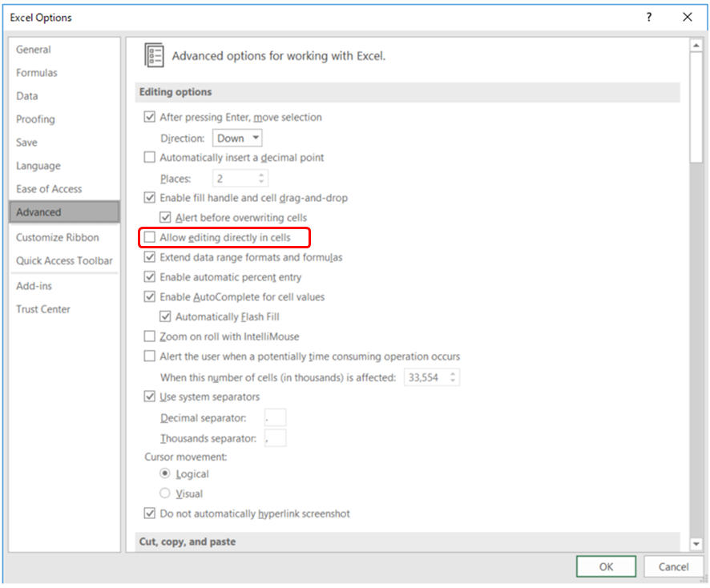Open the Trust Center category
The height and width of the screenshot is (588, 710).
point(43,309)
